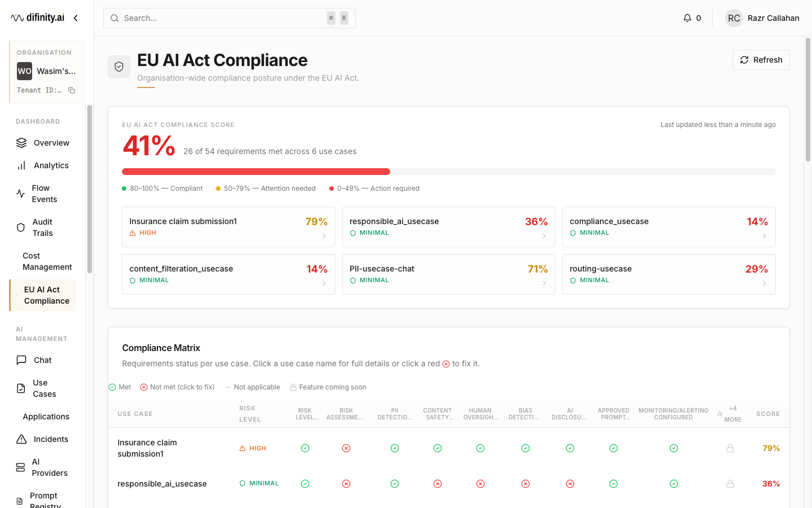
Task: Click the Analytics bar chart icon
Action: click(21, 165)
